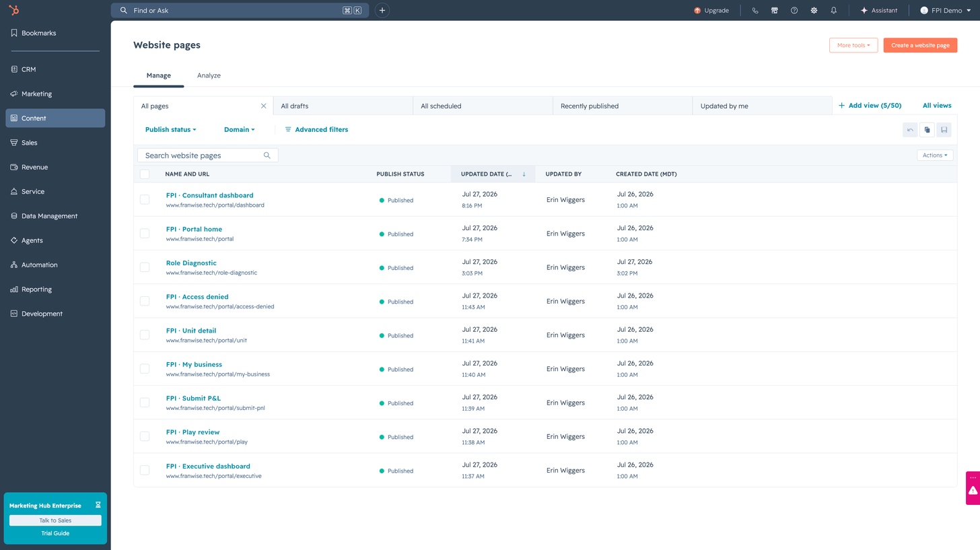This screenshot has width=980, height=550.
Task: Open the Trial Guide link
Action: click(55, 533)
